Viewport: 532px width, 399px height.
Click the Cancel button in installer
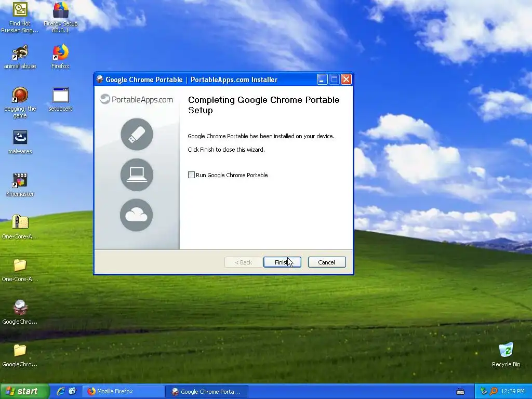click(327, 262)
